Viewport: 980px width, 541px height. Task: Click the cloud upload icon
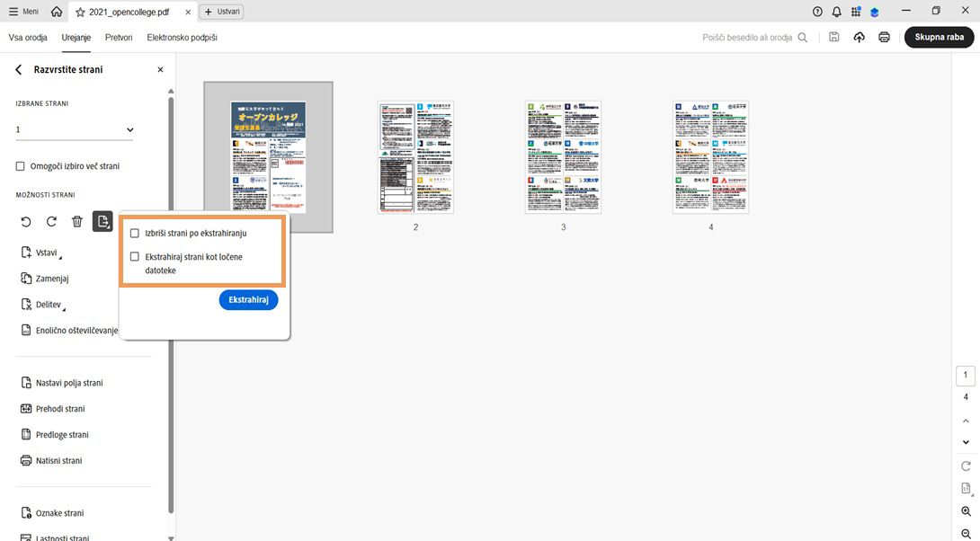(859, 38)
